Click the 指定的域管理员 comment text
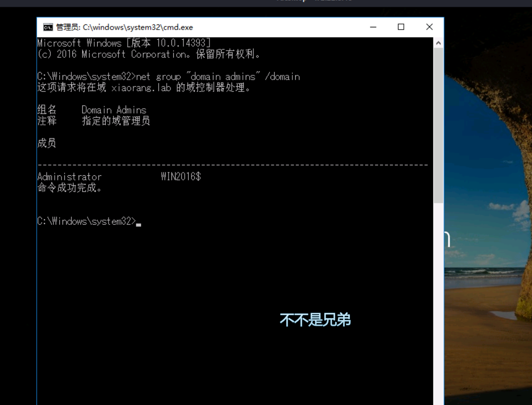 (116, 121)
